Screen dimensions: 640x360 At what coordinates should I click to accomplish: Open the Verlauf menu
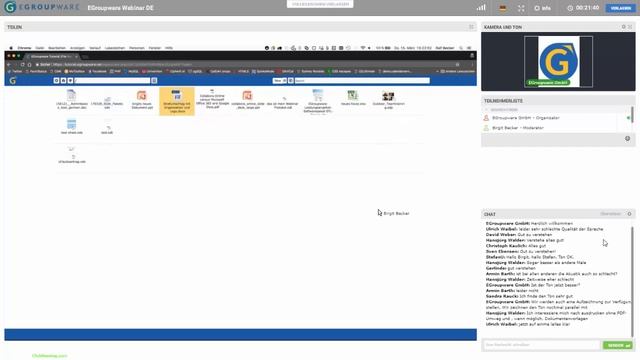[95, 48]
